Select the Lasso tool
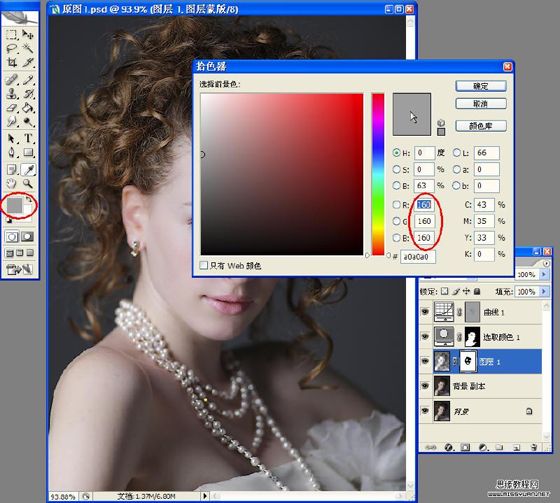 12,48
